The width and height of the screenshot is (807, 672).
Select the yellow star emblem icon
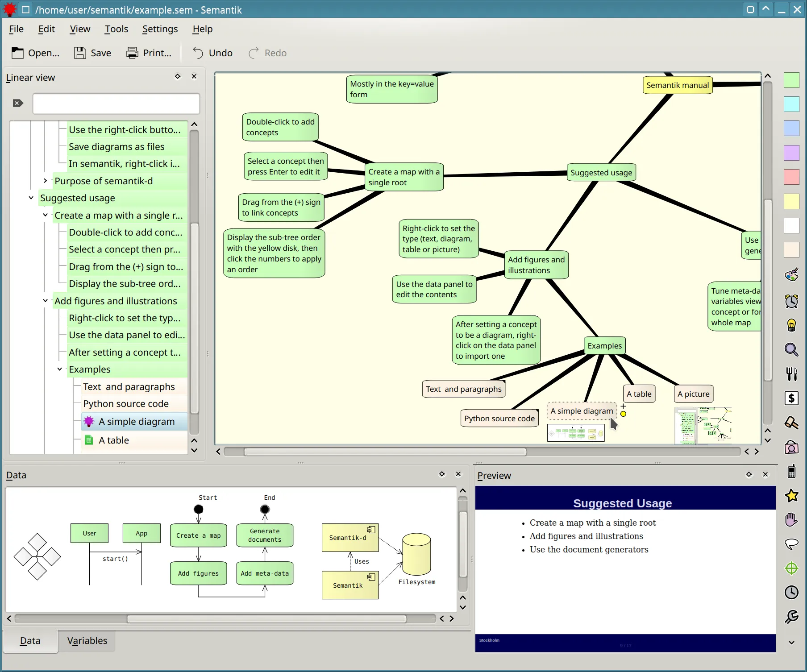coord(791,495)
